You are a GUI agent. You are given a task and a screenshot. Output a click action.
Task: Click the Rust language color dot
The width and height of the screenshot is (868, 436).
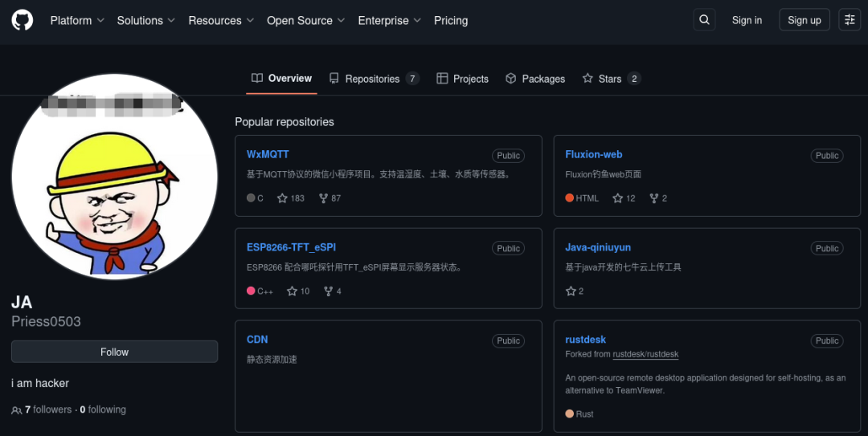click(x=570, y=414)
